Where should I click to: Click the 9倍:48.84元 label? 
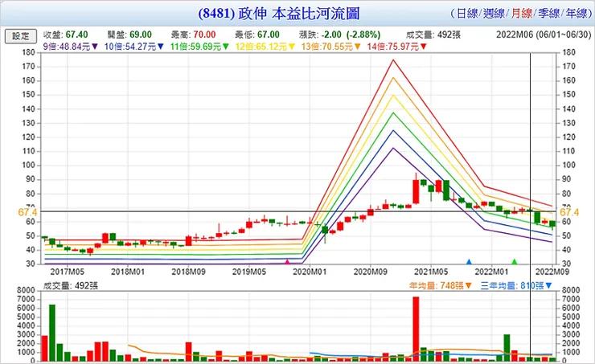click(67, 47)
